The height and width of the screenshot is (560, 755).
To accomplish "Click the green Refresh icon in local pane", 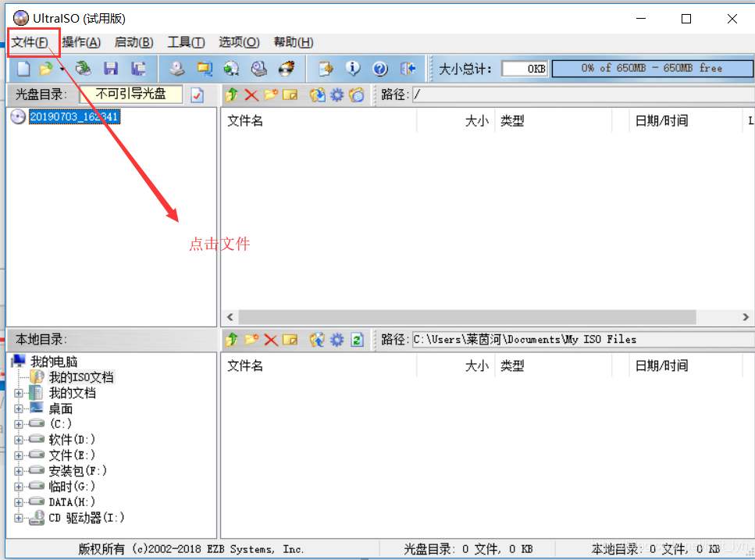I will 357,340.
